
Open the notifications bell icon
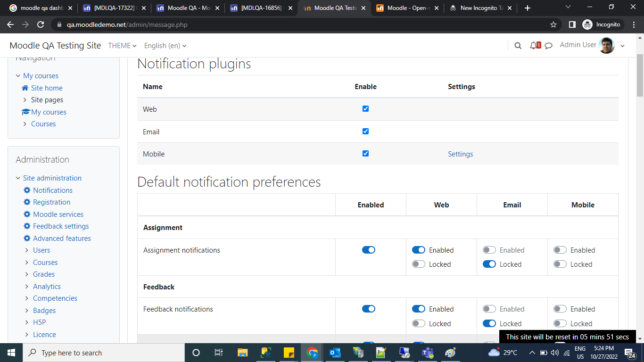pyautogui.click(x=534, y=46)
